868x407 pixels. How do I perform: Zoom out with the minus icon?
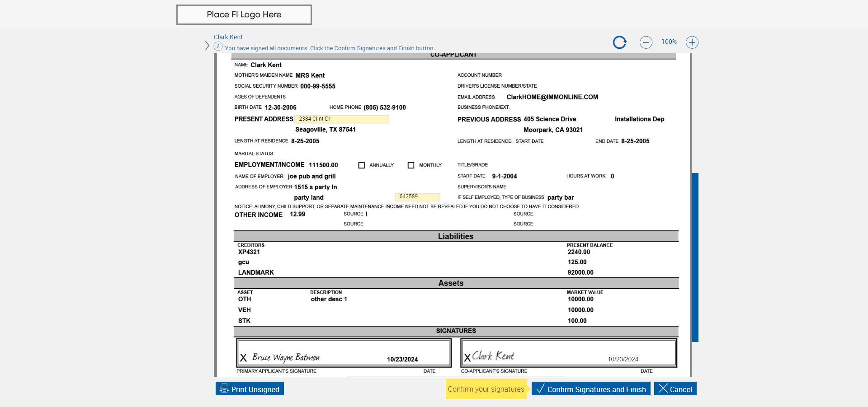pyautogui.click(x=646, y=42)
